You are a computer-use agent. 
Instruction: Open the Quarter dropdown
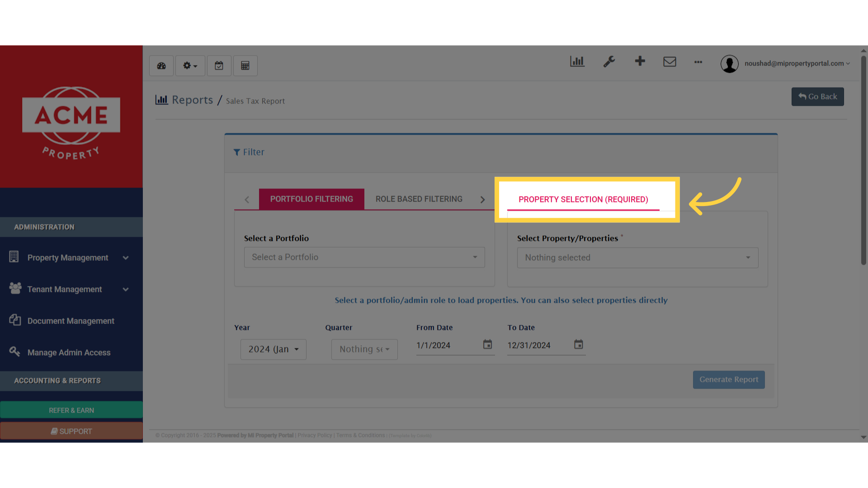[x=364, y=349]
